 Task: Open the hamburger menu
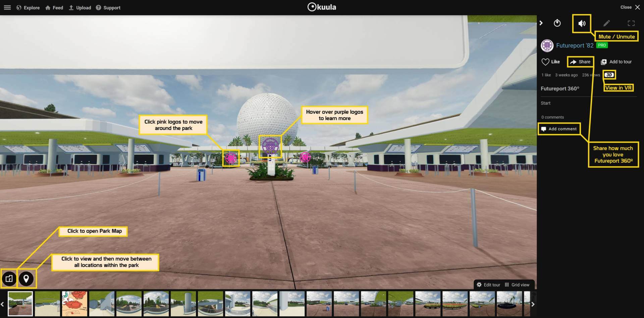pyautogui.click(x=7, y=7)
